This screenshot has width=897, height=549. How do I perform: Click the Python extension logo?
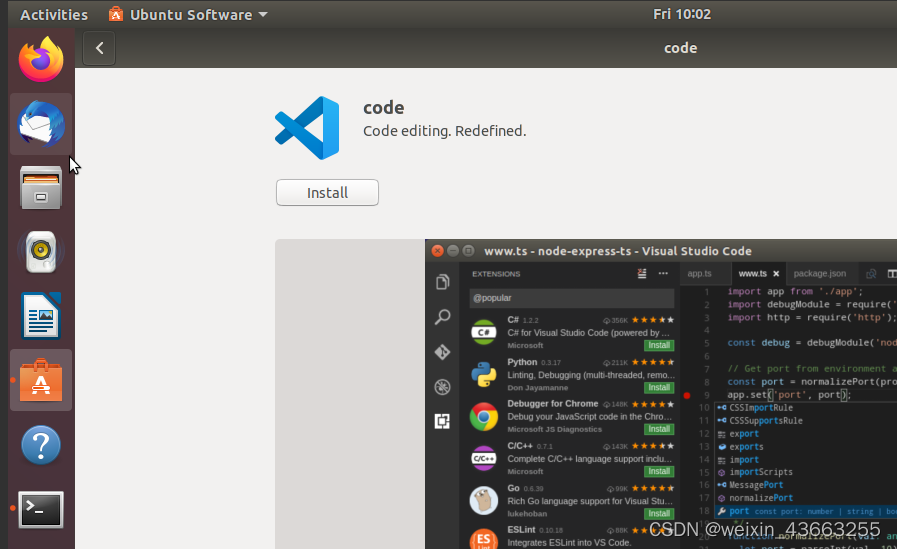(x=484, y=375)
